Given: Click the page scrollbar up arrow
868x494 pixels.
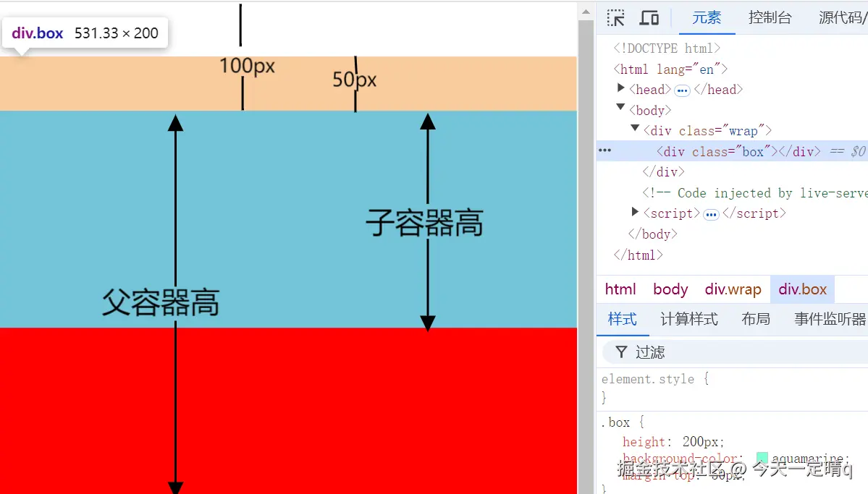Looking at the screenshot, I should 585,10.
